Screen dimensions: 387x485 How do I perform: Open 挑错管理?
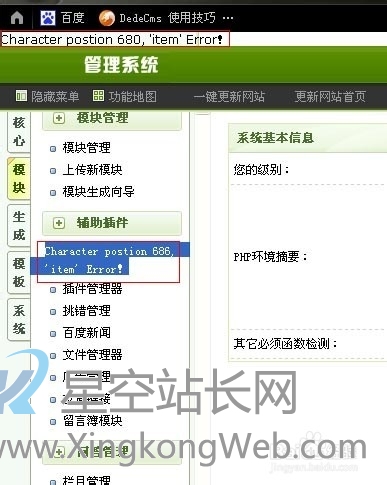click(x=86, y=311)
